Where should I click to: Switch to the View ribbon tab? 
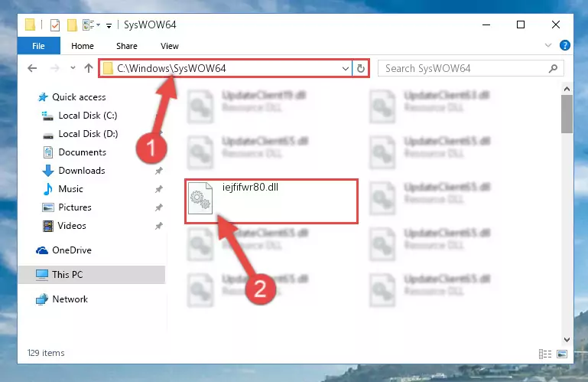point(170,46)
